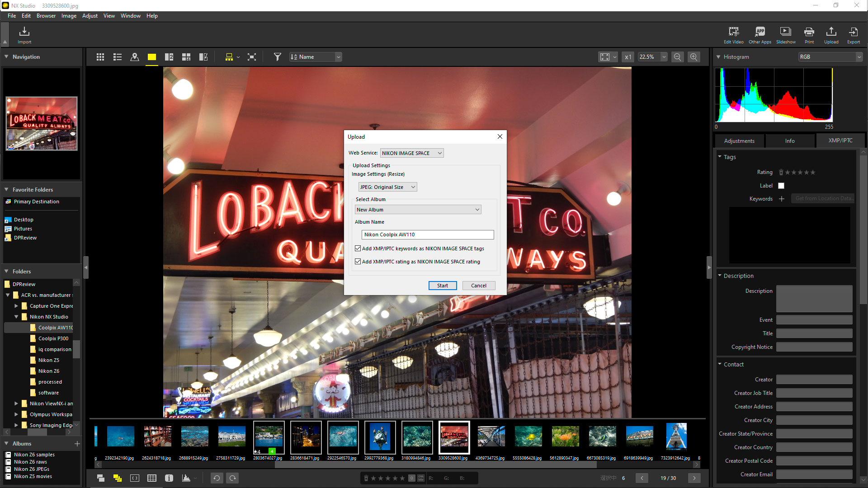Rotate image counterclockwise
Image resolution: width=868 pixels, height=488 pixels.
coord(217,478)
